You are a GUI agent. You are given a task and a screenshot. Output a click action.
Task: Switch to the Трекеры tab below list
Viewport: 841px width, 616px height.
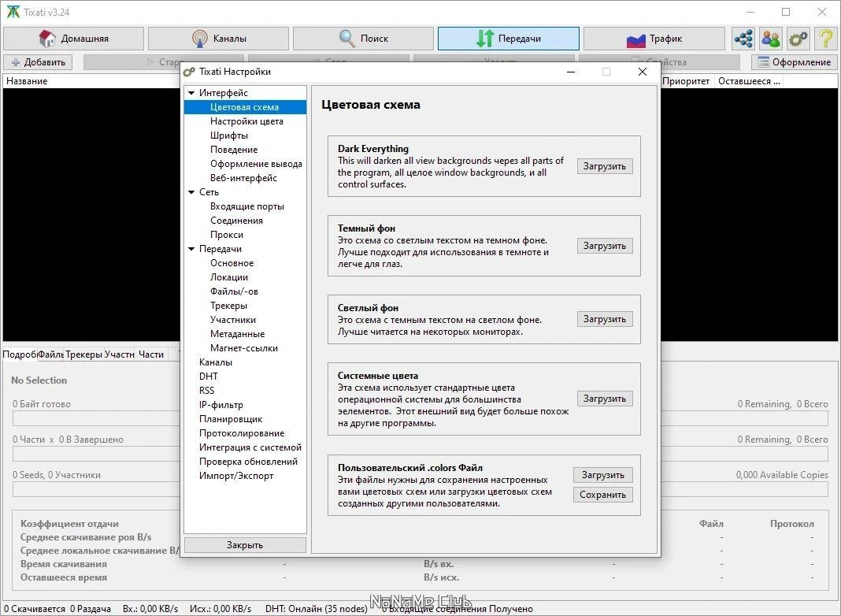pyautogui.click(x=83, y=354)
